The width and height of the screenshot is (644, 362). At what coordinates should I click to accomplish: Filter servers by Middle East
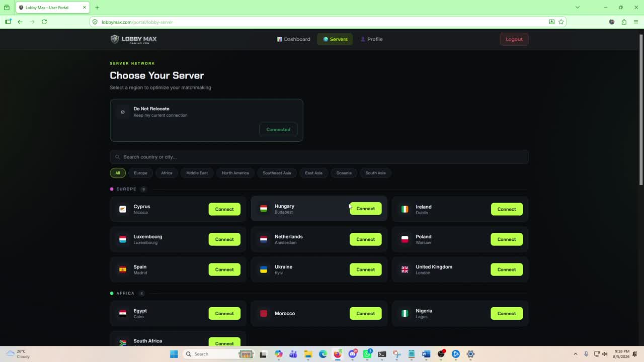[x=197, y=173]
